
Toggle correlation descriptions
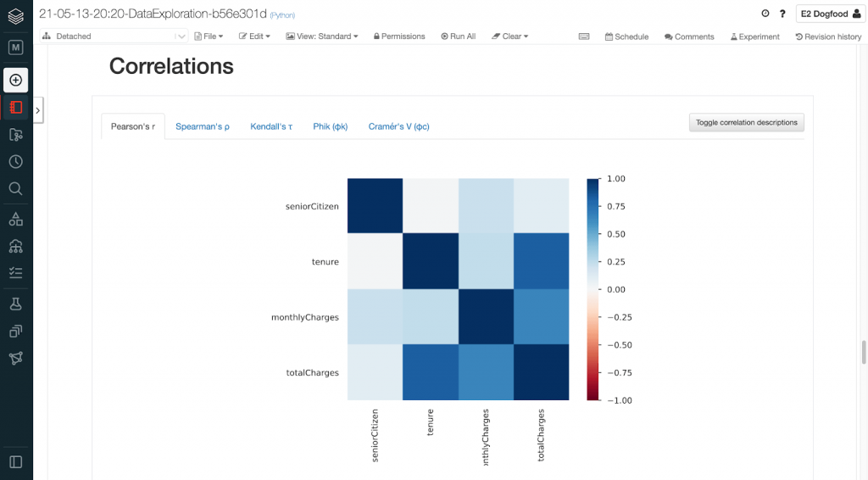tap(746, 122)
